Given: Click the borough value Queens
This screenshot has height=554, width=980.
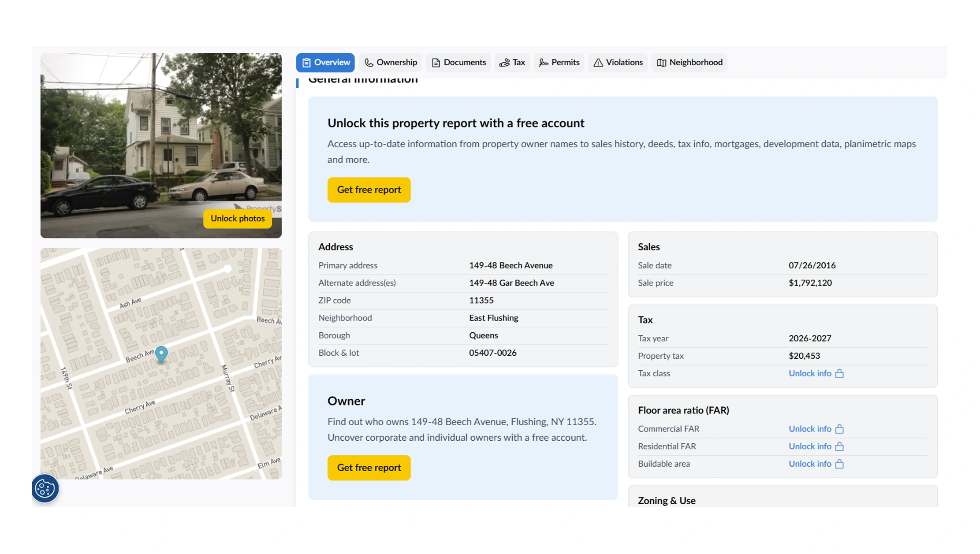Looking at the screenshot, I should pyautogui.click(x=483, y=335).
